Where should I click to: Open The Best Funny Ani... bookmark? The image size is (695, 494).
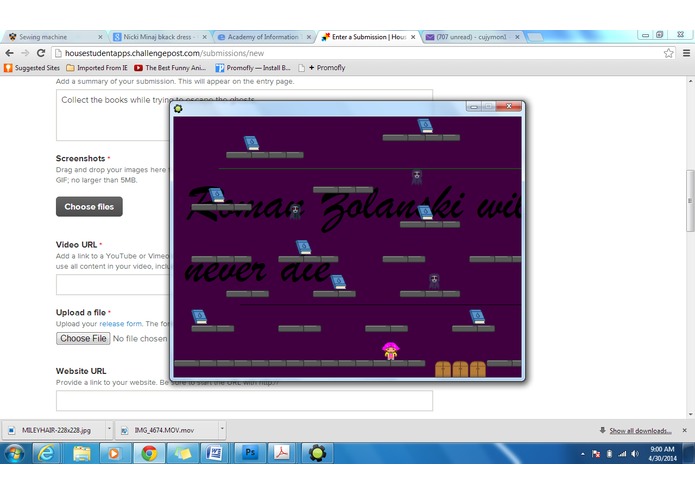[x=170, y=68]
